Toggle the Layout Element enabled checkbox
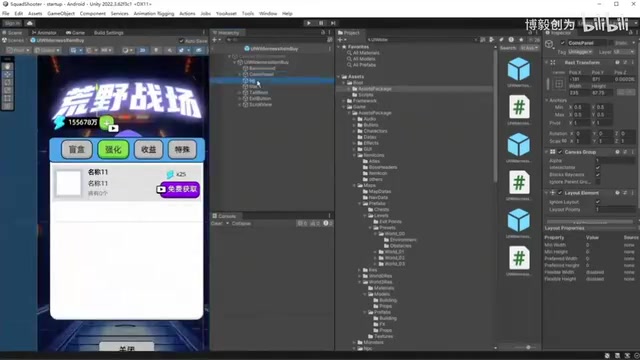The height and width of the screenshot is (360, 640). pos(560,193)
